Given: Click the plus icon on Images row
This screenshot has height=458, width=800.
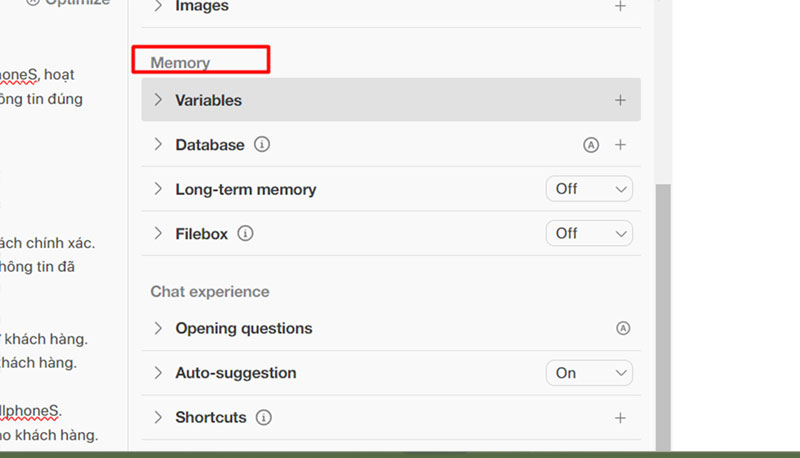Looking at the screenshot, I should [620, 6].
